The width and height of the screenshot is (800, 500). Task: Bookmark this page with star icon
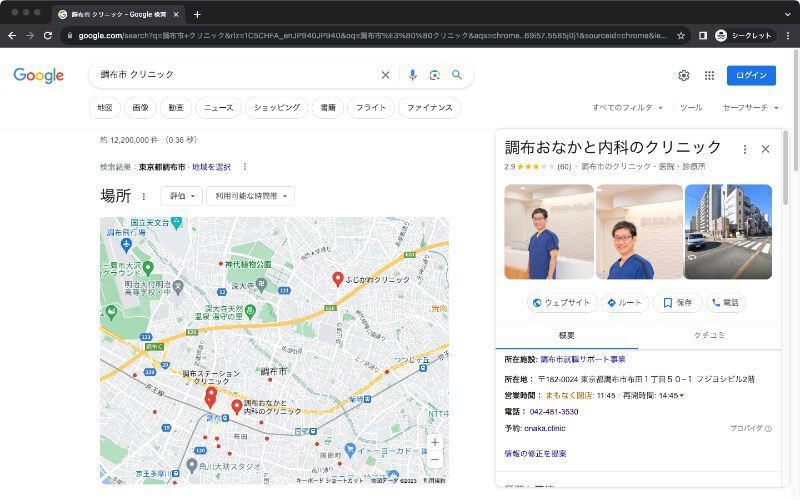click(681, 35)
